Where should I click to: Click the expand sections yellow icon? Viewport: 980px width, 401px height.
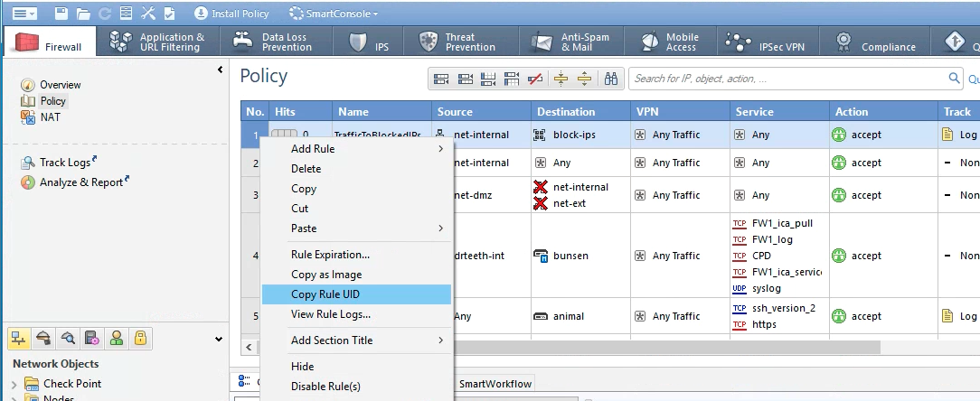[584, 79]
